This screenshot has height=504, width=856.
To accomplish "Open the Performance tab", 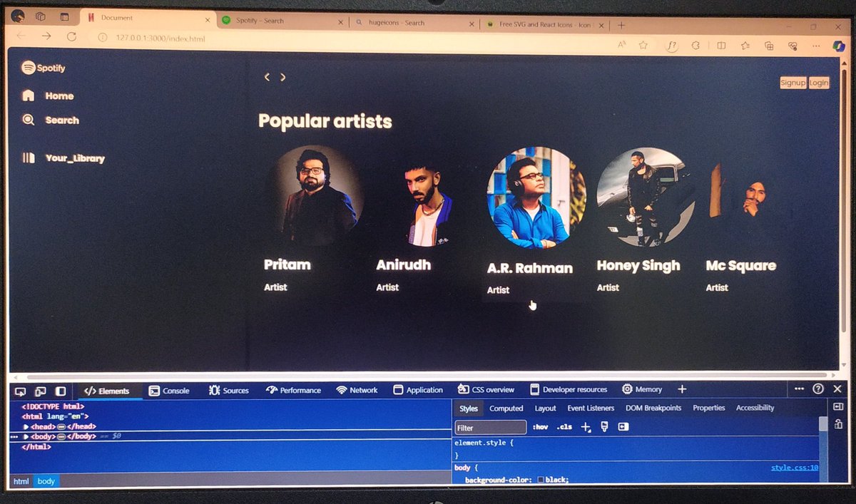I will tap(293, 390).
